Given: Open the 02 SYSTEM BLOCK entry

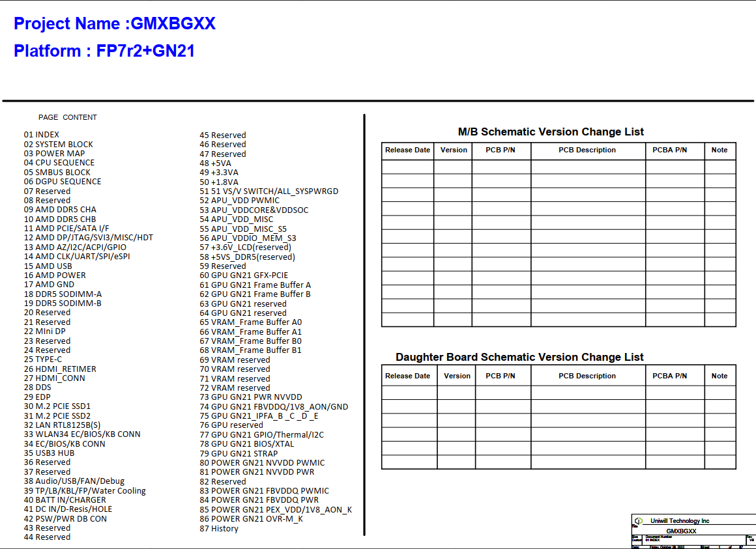Looking at the screenshot, I should click(59, 145).
